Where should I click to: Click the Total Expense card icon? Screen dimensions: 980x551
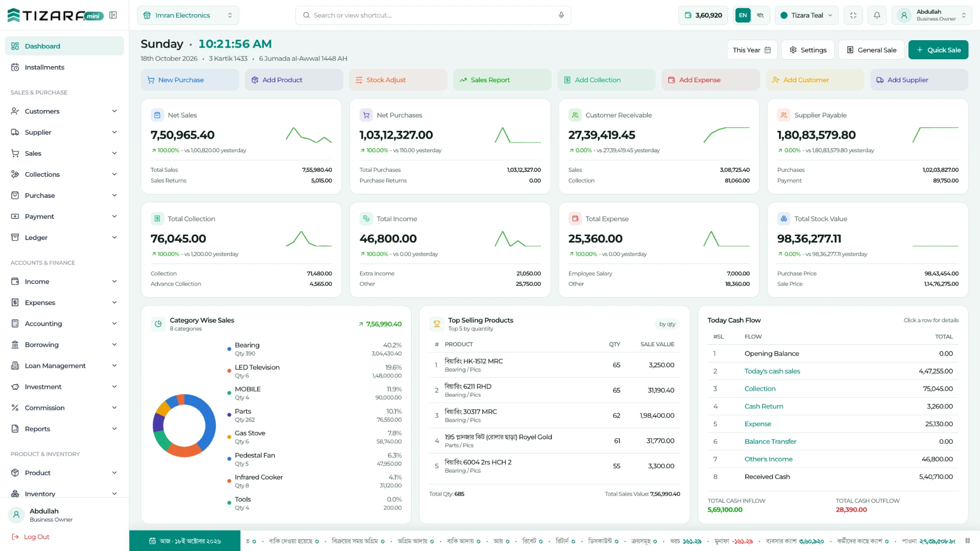pos(575,218)
